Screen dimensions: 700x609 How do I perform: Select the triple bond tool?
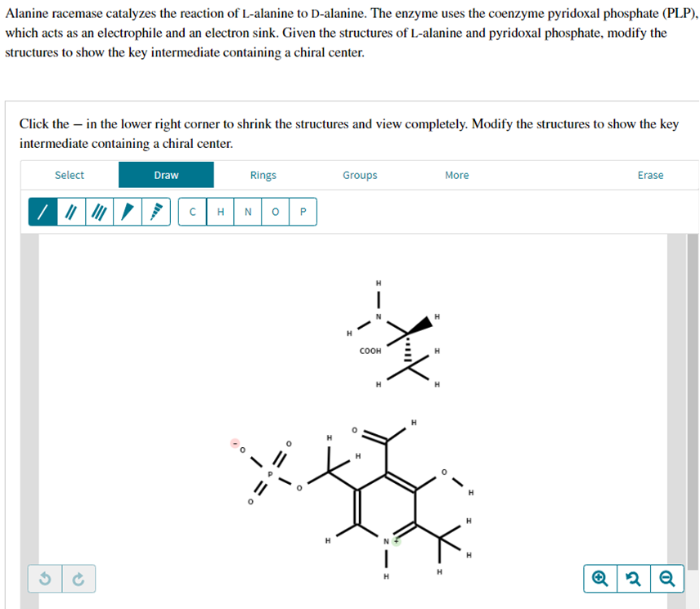tap(98, 212)
